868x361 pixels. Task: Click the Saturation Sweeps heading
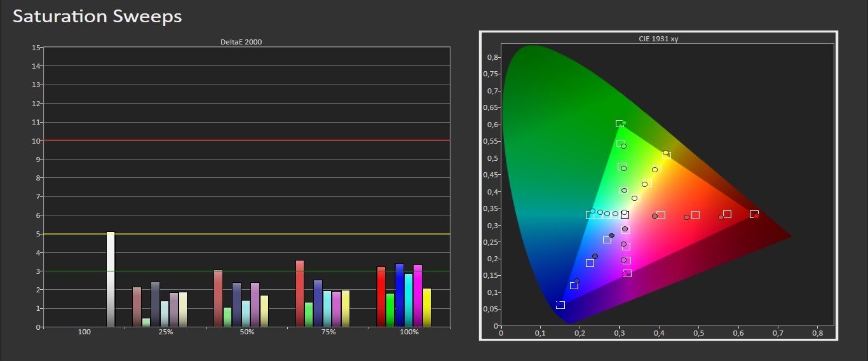point(97,17)
